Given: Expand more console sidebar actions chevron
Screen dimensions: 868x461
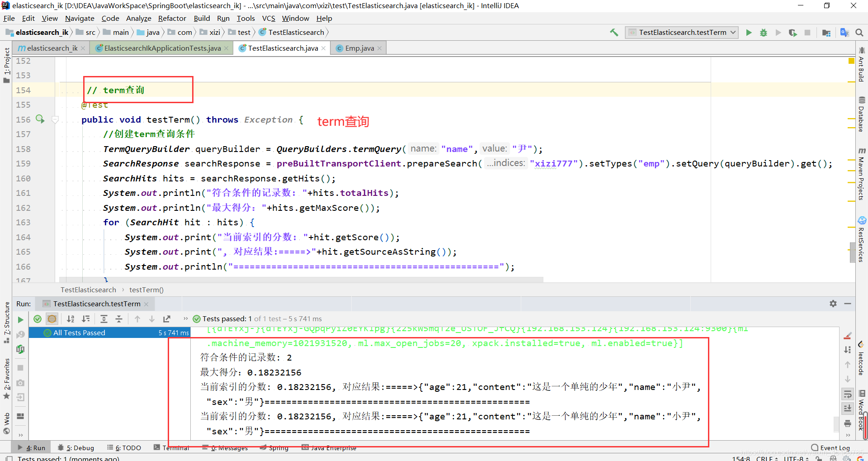Looking at the screenshot, I should coord(848,435).
